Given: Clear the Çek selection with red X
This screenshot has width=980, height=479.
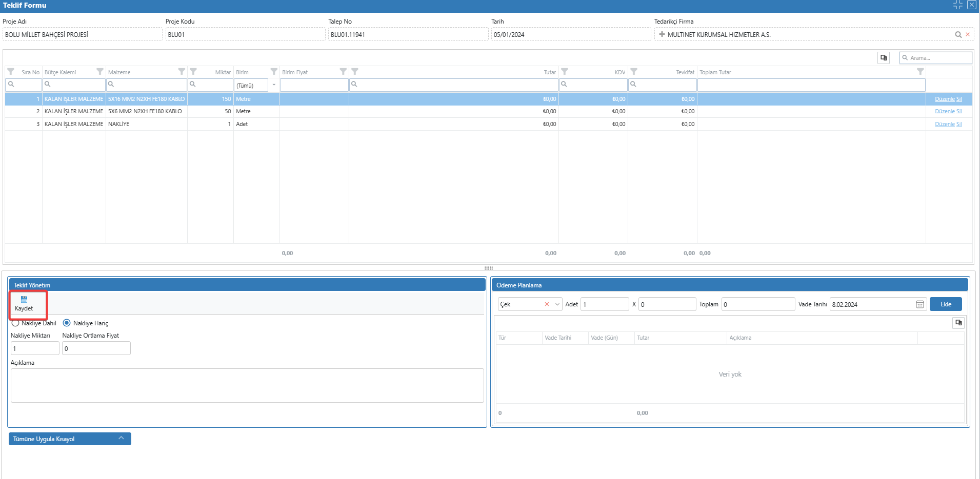Looking at the screenshot, I should 547,305.
